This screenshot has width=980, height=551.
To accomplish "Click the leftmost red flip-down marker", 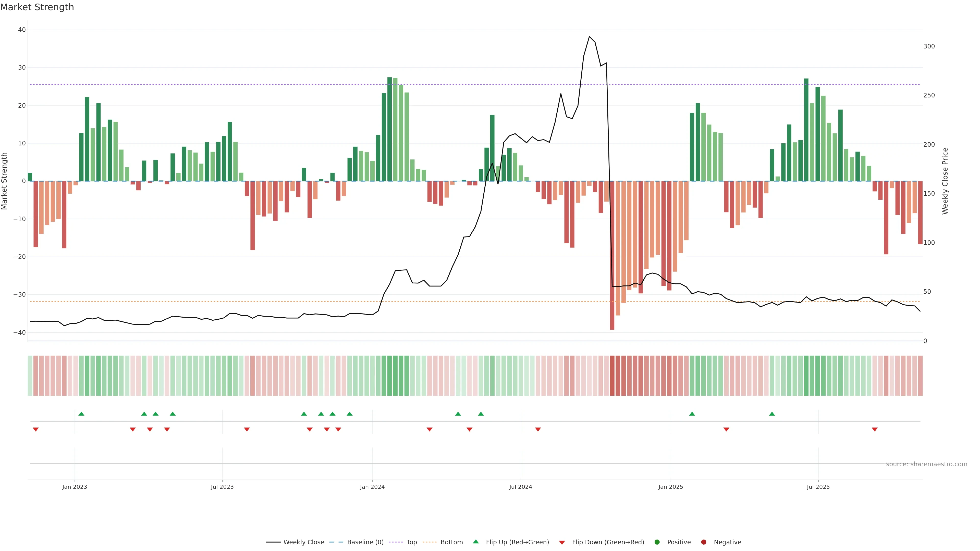I will pyautogui.click(x=36, y=429).
